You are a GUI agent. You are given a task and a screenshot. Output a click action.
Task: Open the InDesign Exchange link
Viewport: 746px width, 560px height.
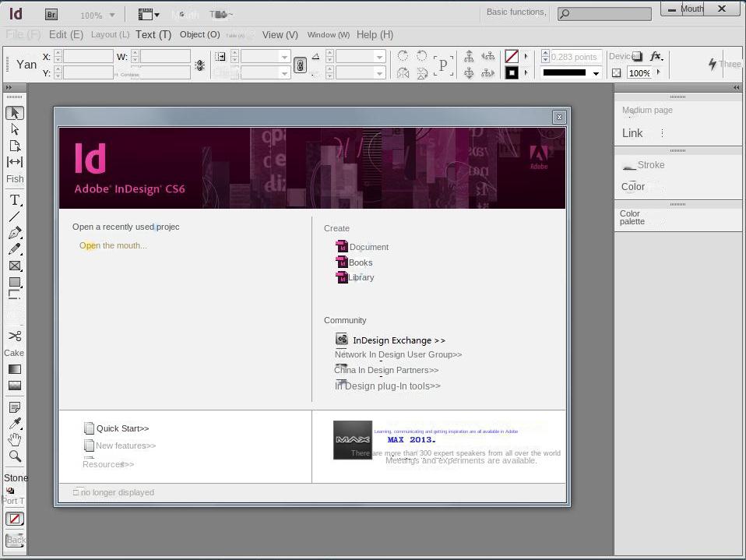click(x=399, y=340)
